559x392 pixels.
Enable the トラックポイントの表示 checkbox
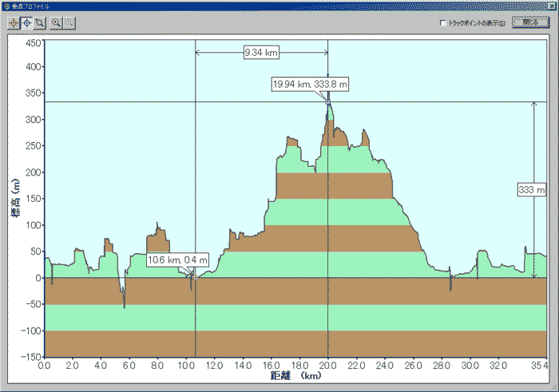pos(444,23)
